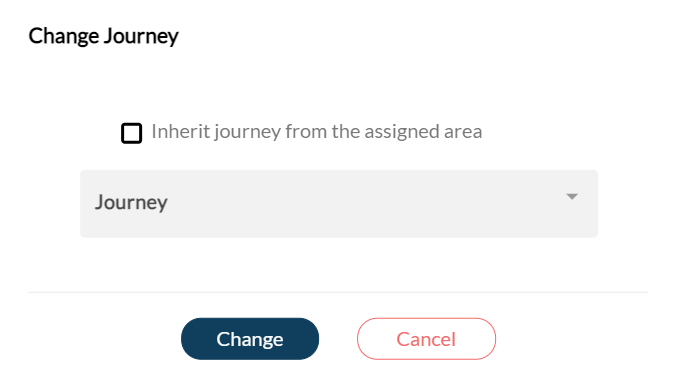Viewport: 680px width, 378px height.
Task: Click the word 'Journey' in the dialog heading
Action: [141, 36]
